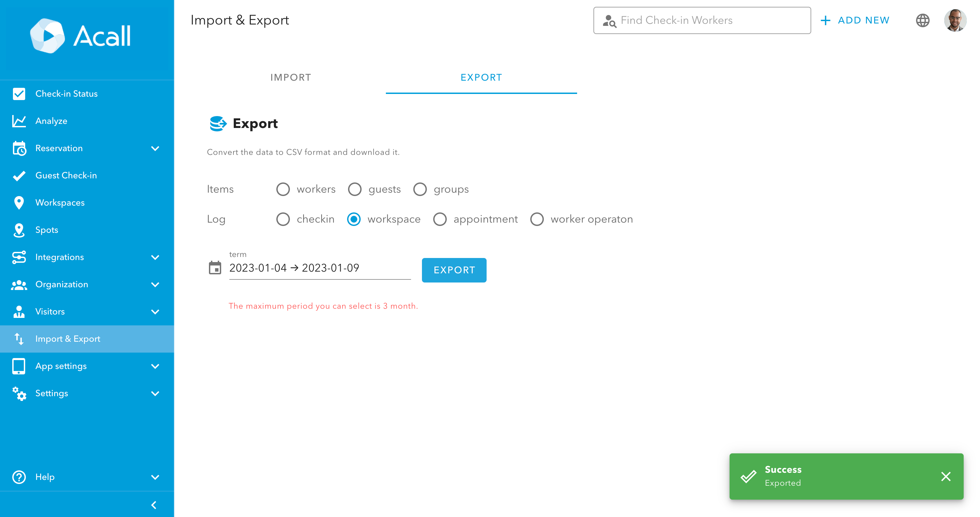Screen dimensions: 980x517
Task: Click the 'Log' row label
Action: tap(216, 220)
